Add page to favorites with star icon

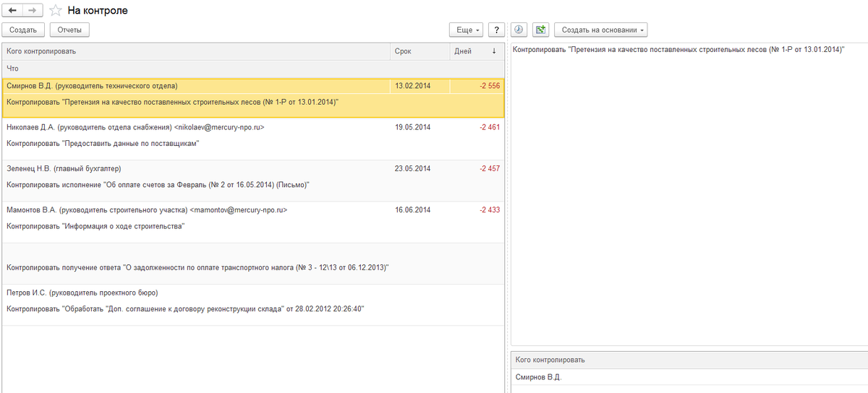[55, 11]
